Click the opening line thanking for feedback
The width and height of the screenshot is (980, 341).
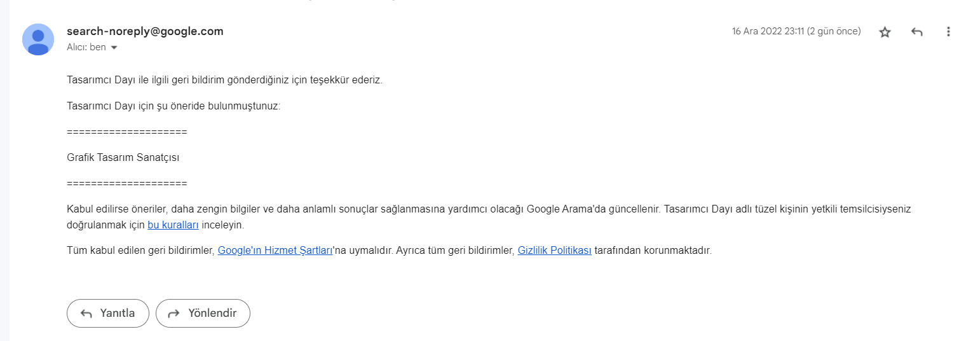(x=224, y=81)
